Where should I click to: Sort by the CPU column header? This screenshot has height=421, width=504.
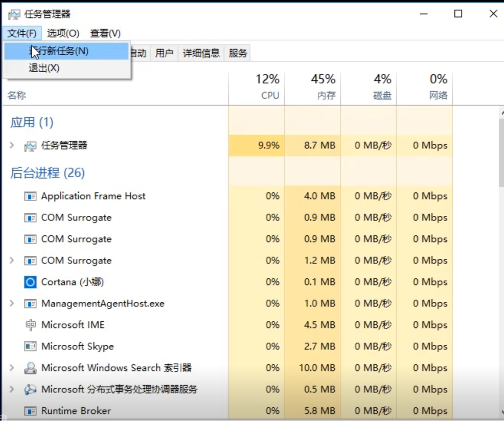pos(257,87)
